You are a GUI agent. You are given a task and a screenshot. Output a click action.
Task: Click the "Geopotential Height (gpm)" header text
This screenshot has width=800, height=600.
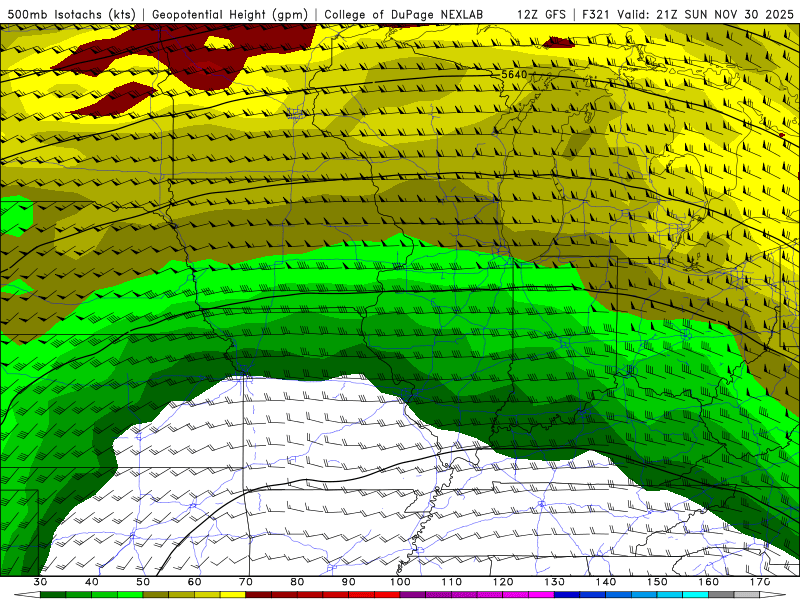[x=230, y=15]
